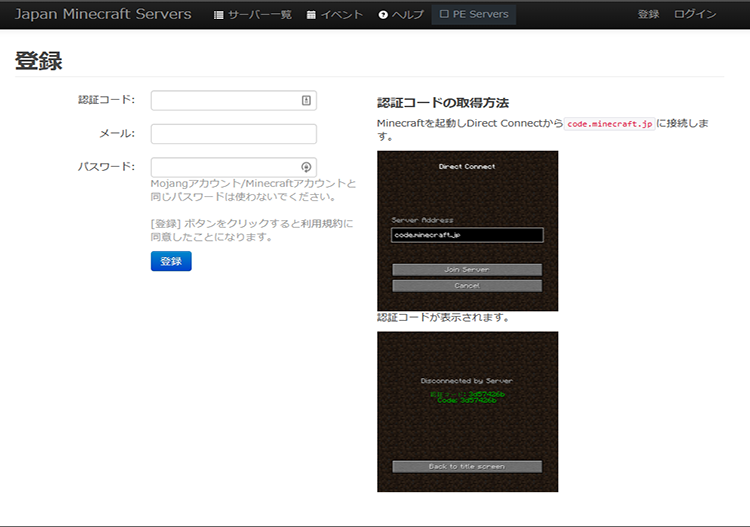Click the 認証コード: field label
The height and width of the screenshot is (527, 750).
click(x=106, y=100)
